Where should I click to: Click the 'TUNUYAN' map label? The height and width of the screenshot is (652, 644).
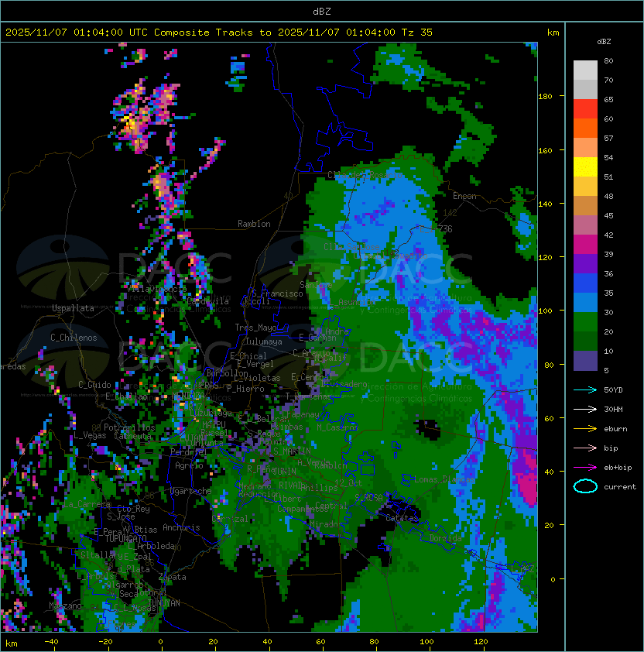coord(164,602)
